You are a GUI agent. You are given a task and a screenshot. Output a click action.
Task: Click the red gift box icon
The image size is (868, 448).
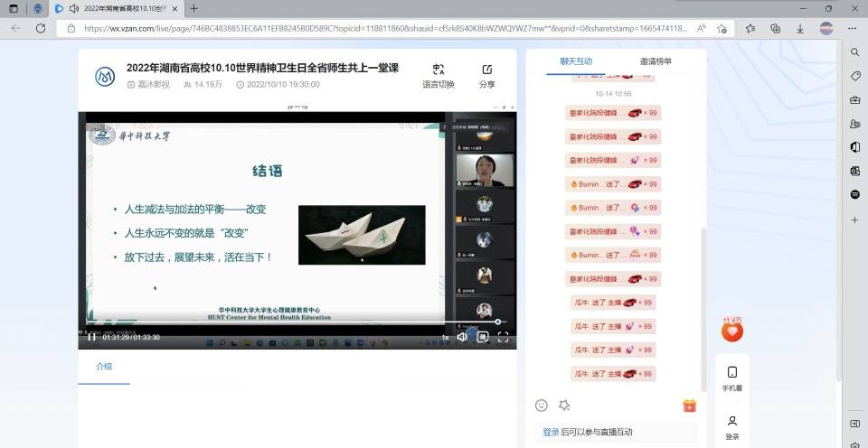(689, 406)
